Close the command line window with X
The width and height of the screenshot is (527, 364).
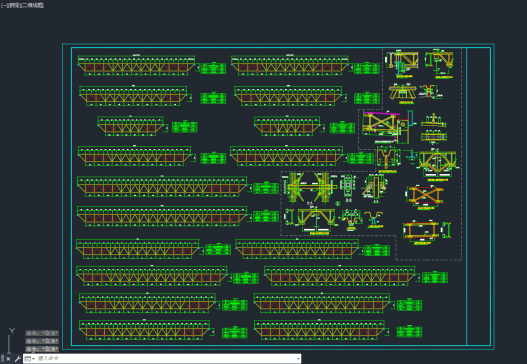pyautogui.click(x=8, y=359)
